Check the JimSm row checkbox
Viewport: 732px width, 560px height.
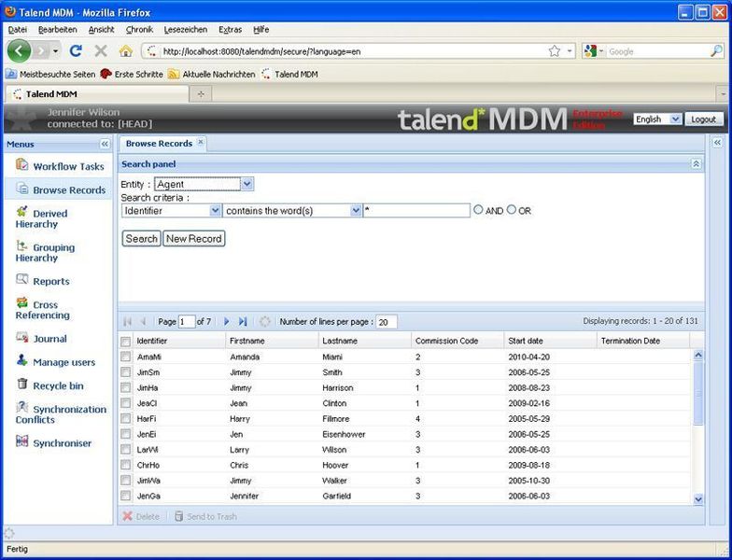(x=125, y=372)
